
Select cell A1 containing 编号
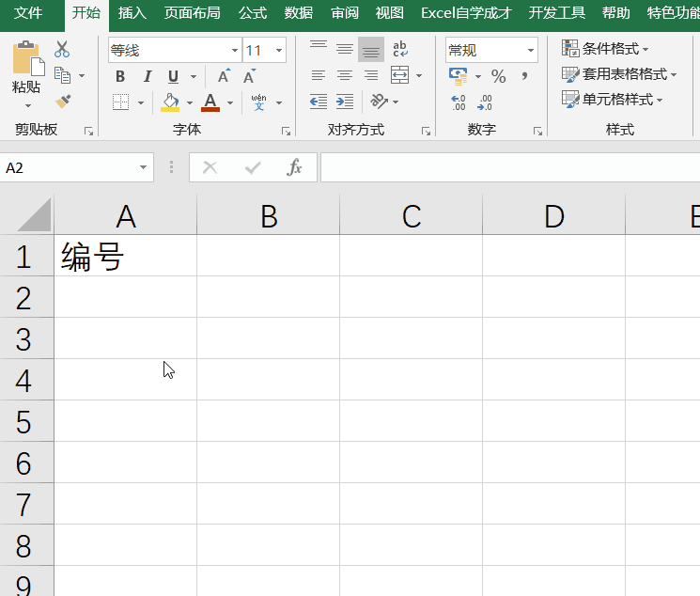[x=126, y=256]
